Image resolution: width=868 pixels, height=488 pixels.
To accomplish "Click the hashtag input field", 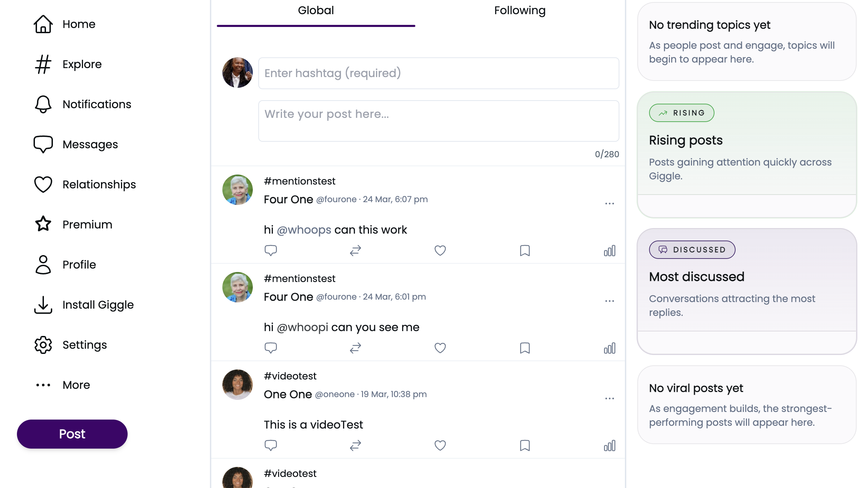I will [438, 73].
